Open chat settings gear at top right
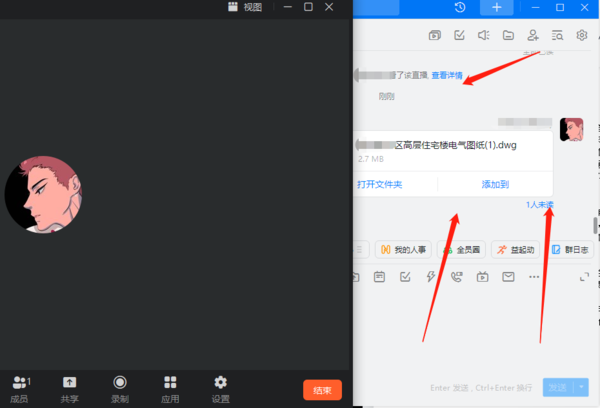 [x=582, y=36]
